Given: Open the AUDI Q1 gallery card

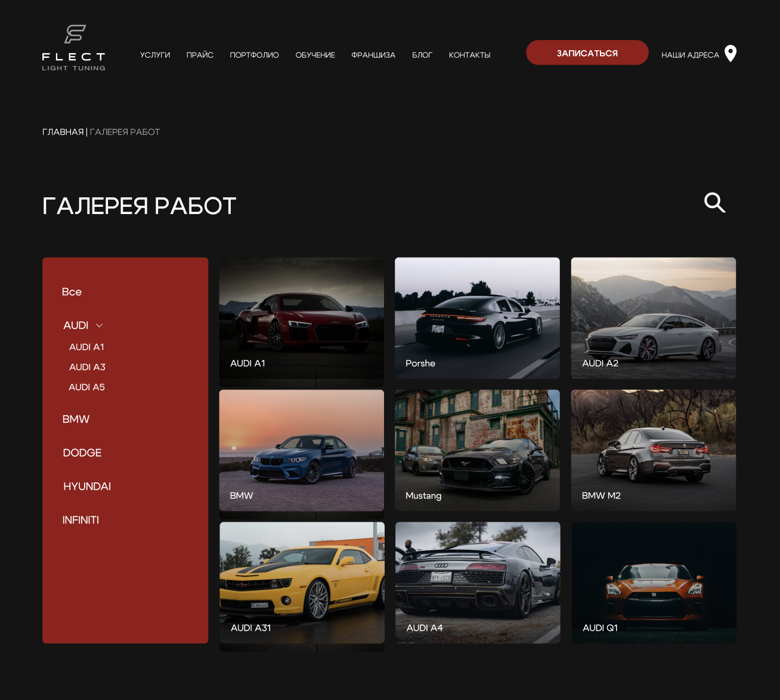Looking at the screenshot, I should click(x=654, y=583).
